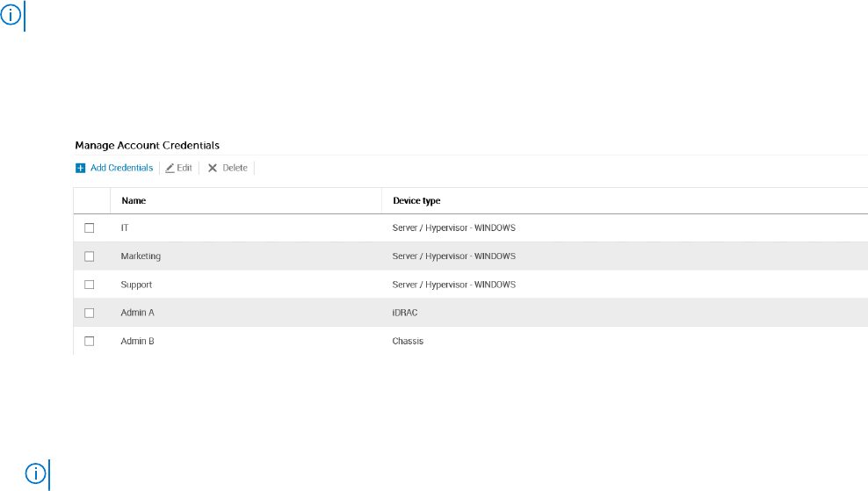Click the info icon below the table
868x491 pixels.
click(35, 473)
